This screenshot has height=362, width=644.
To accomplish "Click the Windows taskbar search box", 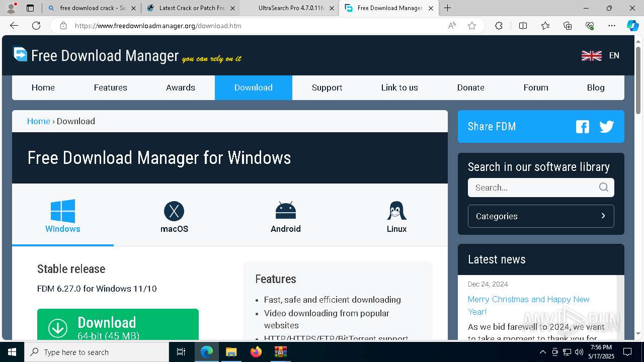I will coord(97,352).
